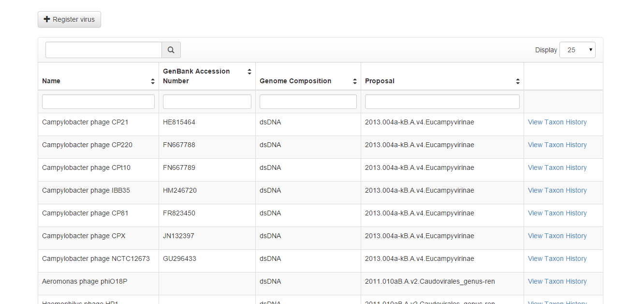View taxon history for Campylobacter phage NCTC12673
The height and width of the screenshot is (304, 644).
(x=557, y=259)
